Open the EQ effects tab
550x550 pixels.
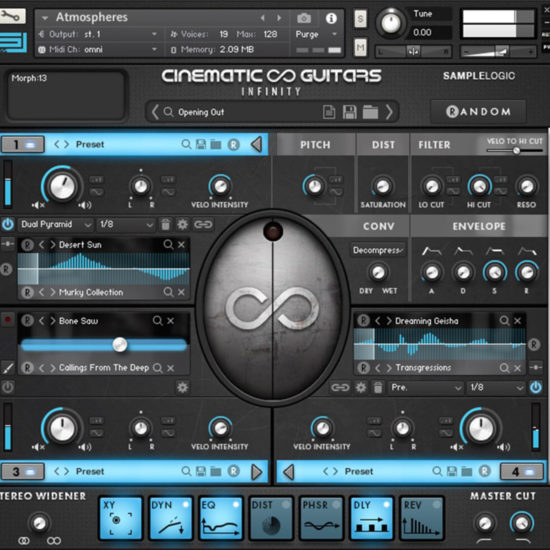pyautogui.click(x=221, y=518)
